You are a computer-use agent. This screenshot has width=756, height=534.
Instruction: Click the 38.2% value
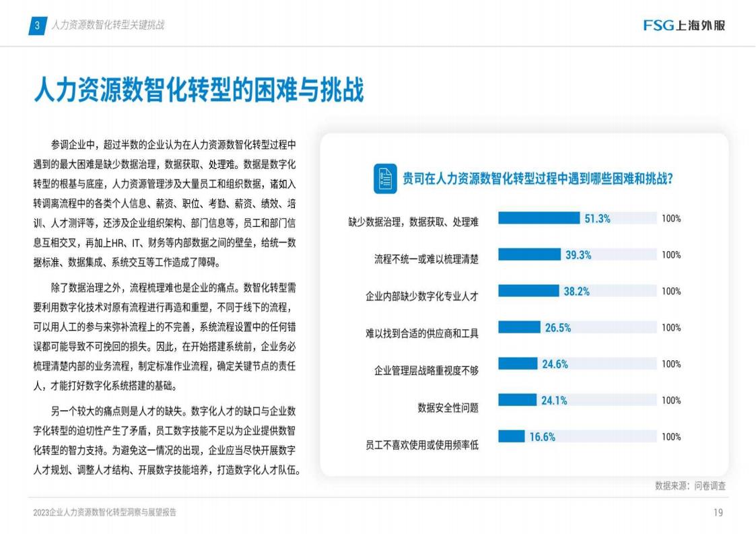click(x=577, y=292)
